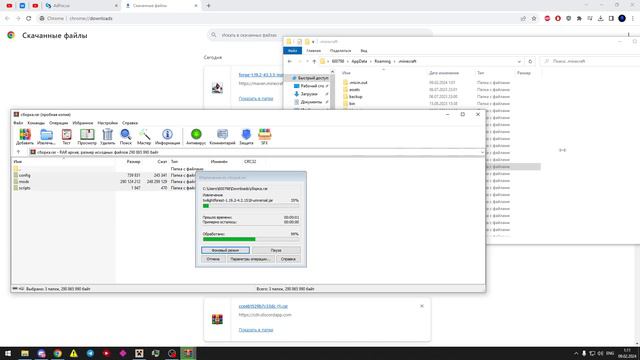Open Chrome downloads toolbar icon
Viewport: 640px width, 360px height.
(600, 18)
